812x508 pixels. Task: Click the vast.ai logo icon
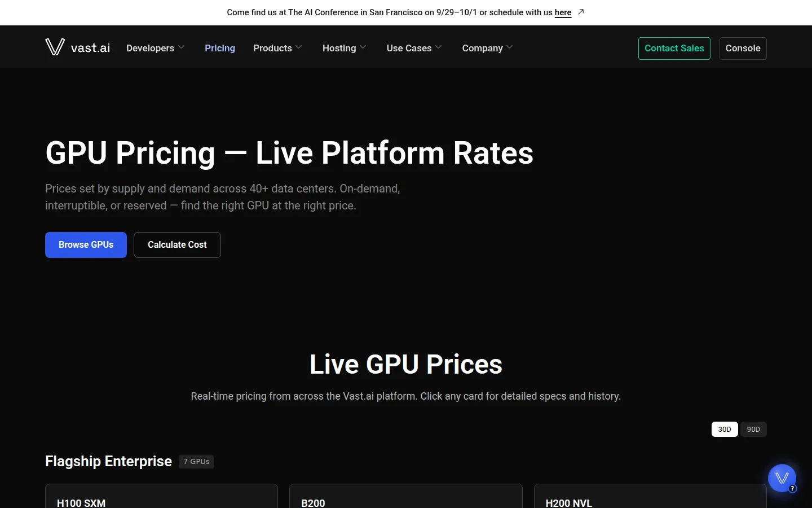(55, 47)
